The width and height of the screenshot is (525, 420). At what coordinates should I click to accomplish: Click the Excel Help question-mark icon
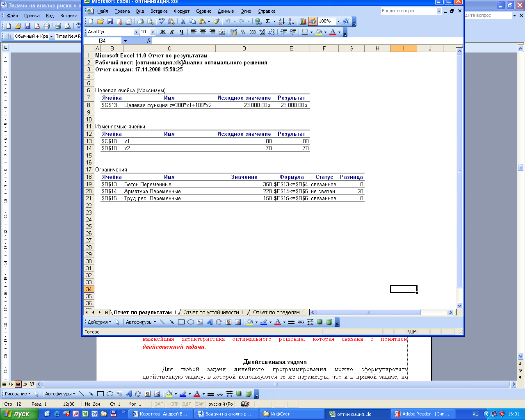(x=346, y=21)
